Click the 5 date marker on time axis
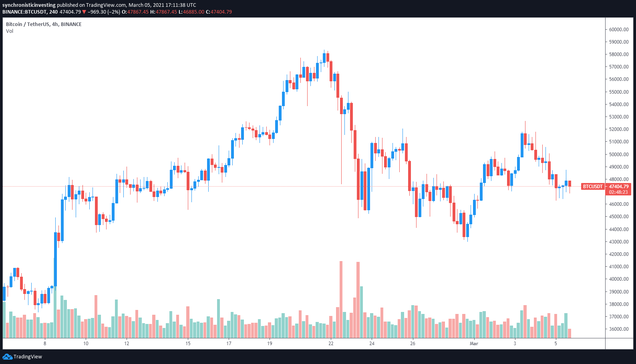This screenshot has width=636, height=364. [x=555, y=344]
